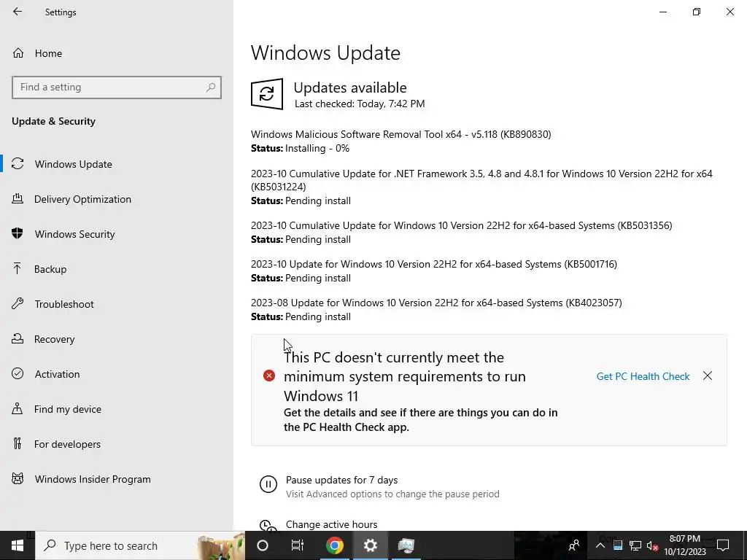This screenshot has height=560, width=747.
Task: Open Backup settings
Action: click(50, 269)
